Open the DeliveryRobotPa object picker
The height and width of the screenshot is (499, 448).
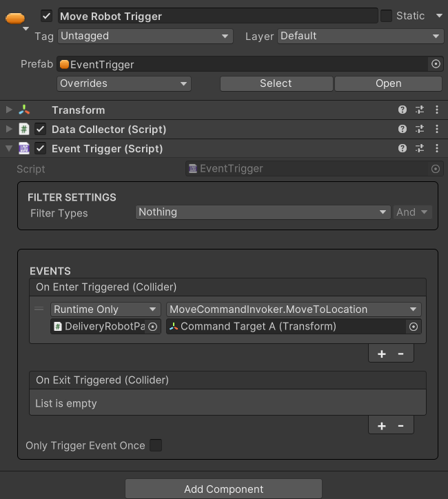click(x=153, y=327)
